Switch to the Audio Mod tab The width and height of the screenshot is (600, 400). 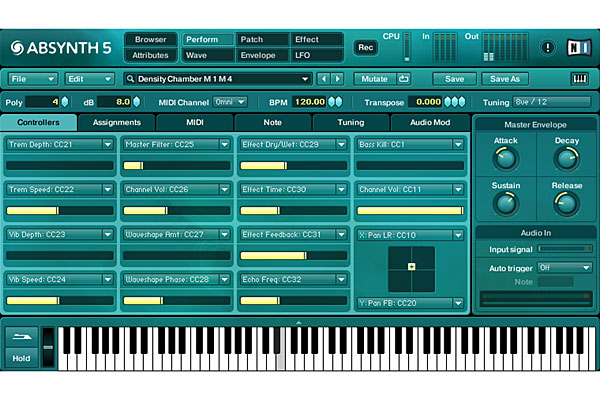[x=430, y=122]
